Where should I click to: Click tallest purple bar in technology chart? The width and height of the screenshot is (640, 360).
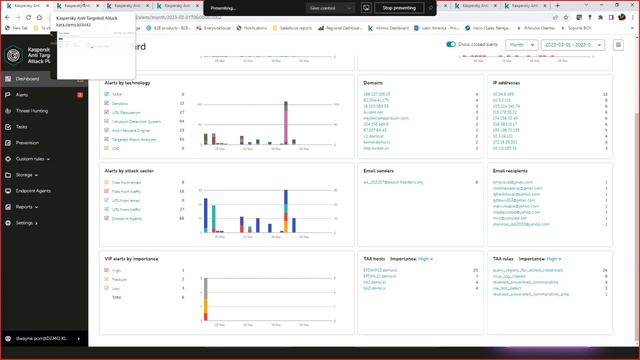(x=286, y=126)
